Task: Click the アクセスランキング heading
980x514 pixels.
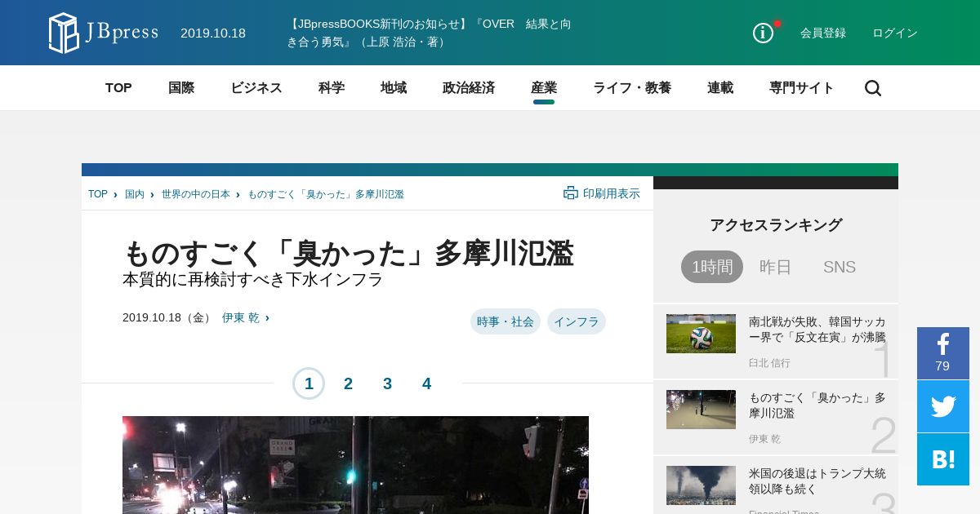Action: tap(776, 225)
